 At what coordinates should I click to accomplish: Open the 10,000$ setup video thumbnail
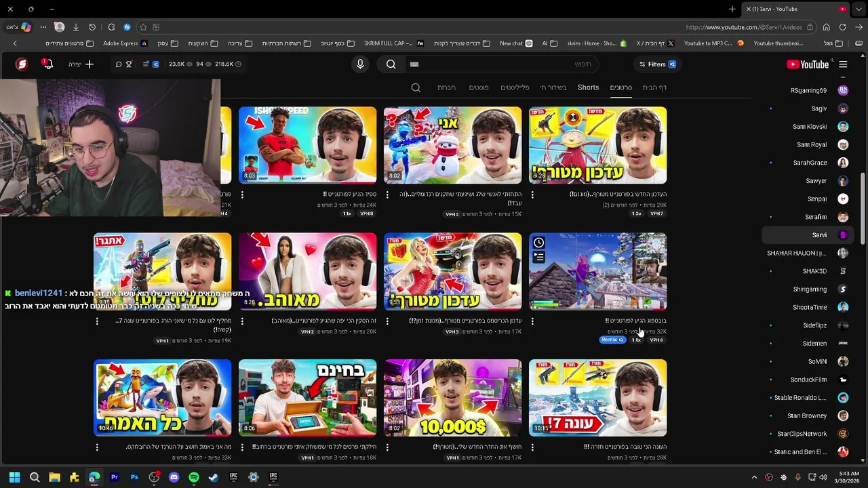452,398
